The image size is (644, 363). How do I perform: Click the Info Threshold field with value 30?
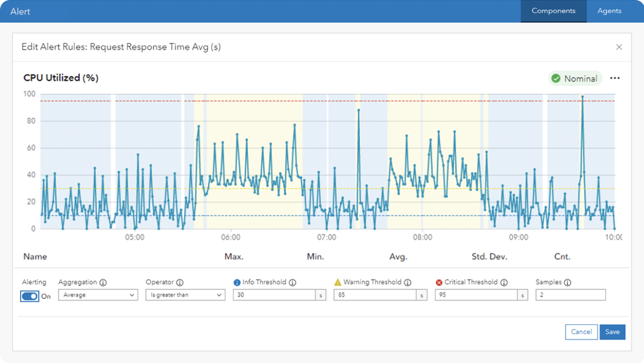274,295
